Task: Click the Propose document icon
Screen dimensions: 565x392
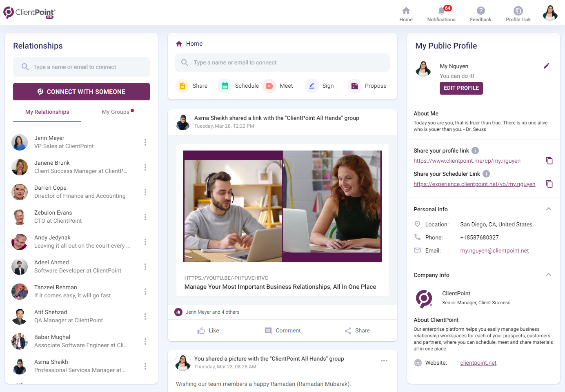Action: pos(354,86)
